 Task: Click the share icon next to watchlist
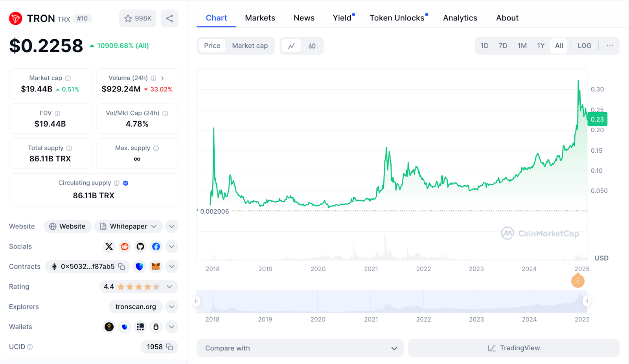point(169,18)
